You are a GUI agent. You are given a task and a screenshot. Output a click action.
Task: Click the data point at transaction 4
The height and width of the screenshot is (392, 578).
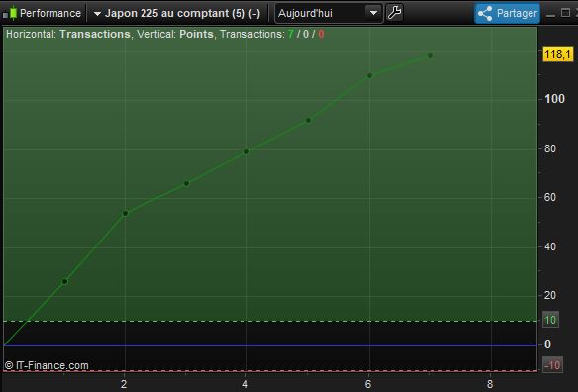(247, 151)
